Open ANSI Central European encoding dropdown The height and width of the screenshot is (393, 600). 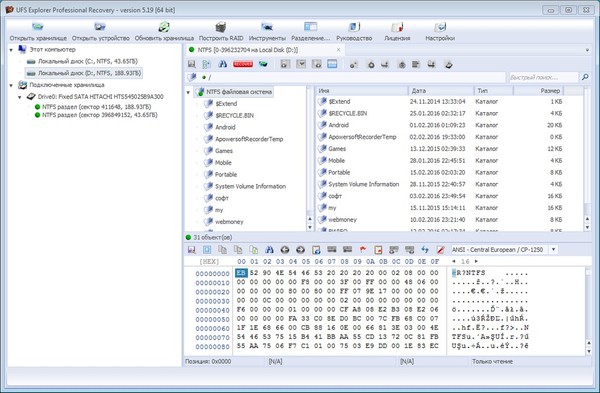[554, 249]
